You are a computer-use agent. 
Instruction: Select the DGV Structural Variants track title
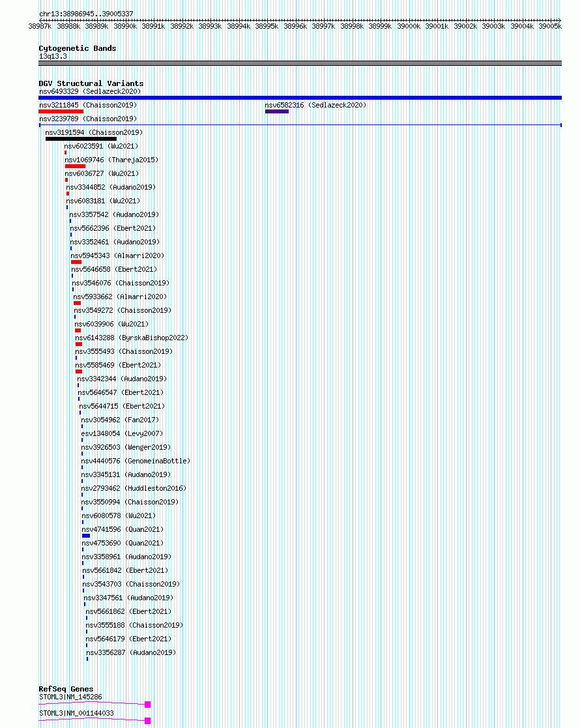91,83
